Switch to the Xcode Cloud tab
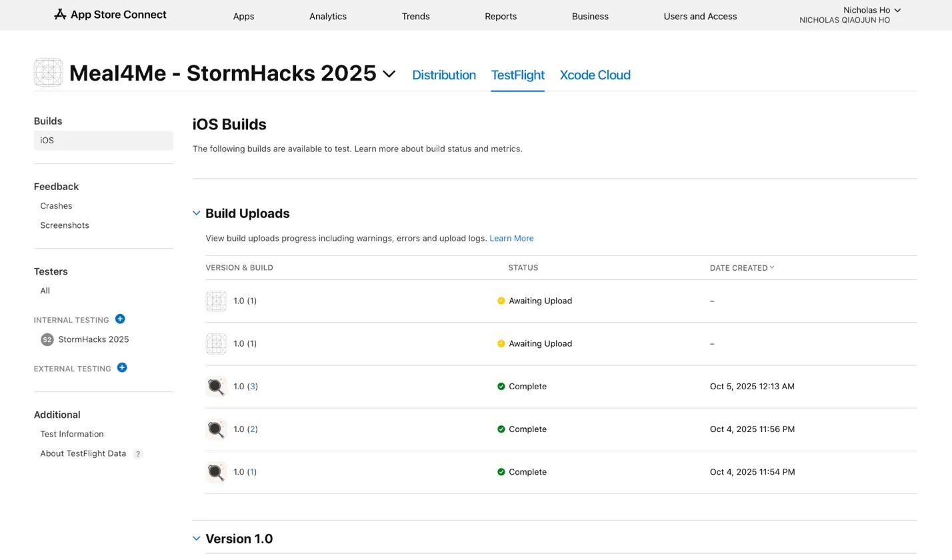952x560 pixels. 595,75
